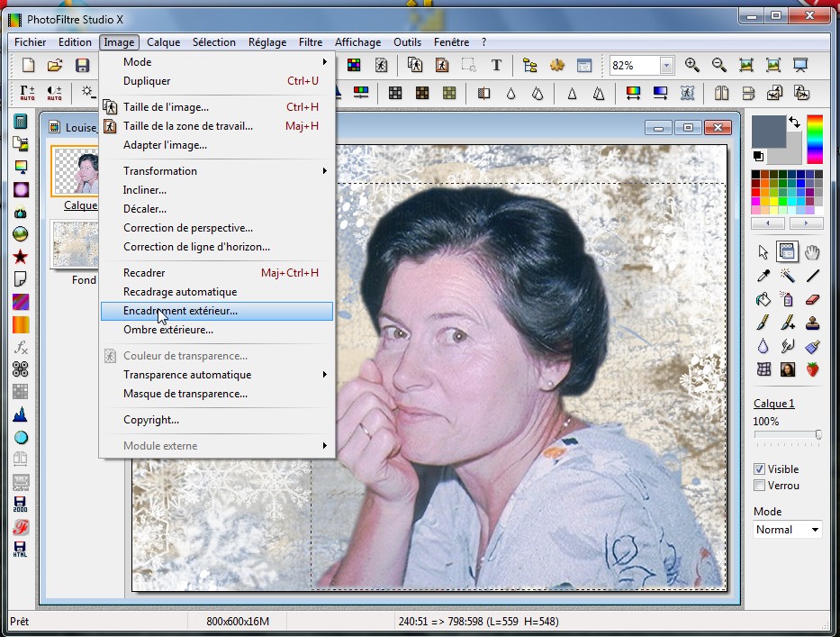Image resolution: width=840 pixels, height=637 pixels.
Task: Select the blur water drop tool
Action: coord(763,346)
